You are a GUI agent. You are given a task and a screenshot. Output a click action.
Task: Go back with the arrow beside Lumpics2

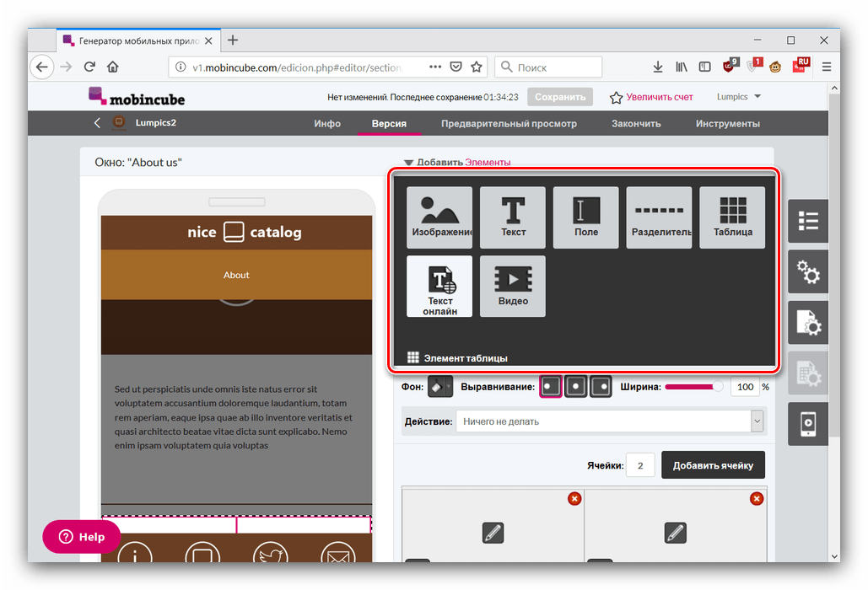point(98,123)
